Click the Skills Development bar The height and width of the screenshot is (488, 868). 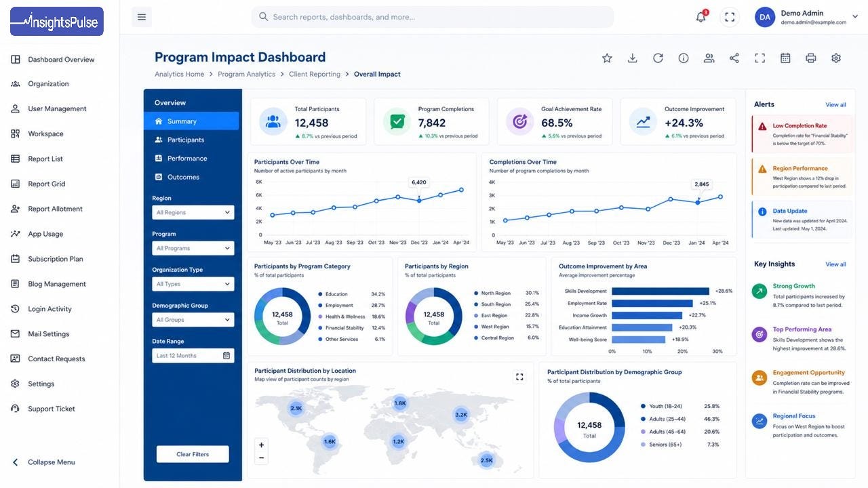660,291
